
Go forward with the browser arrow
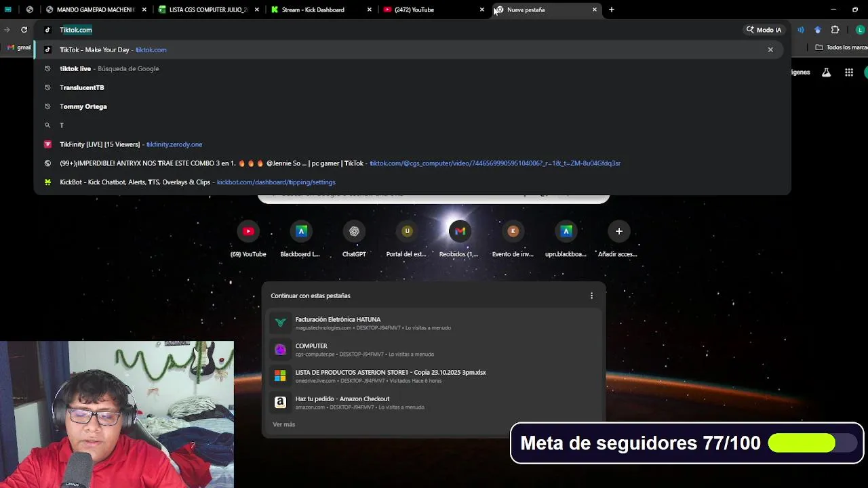(7, 30)
